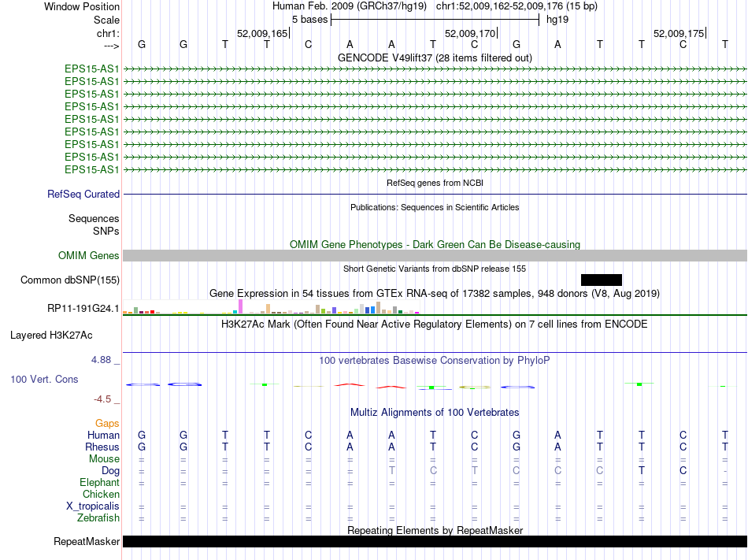This screenshot has width=748, height=560.
Task: Click the GENCODE V49lift37 track title
Action: point(435,57)
